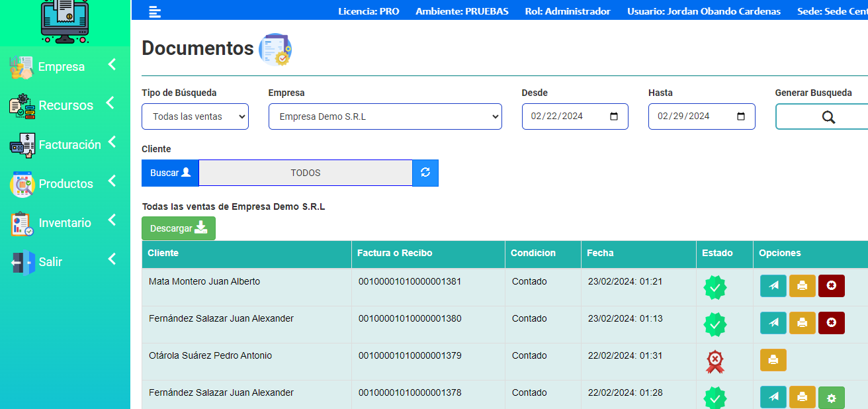Click the green Descargar button
This screenshot has width=868, height=409.
pos(178,228)
